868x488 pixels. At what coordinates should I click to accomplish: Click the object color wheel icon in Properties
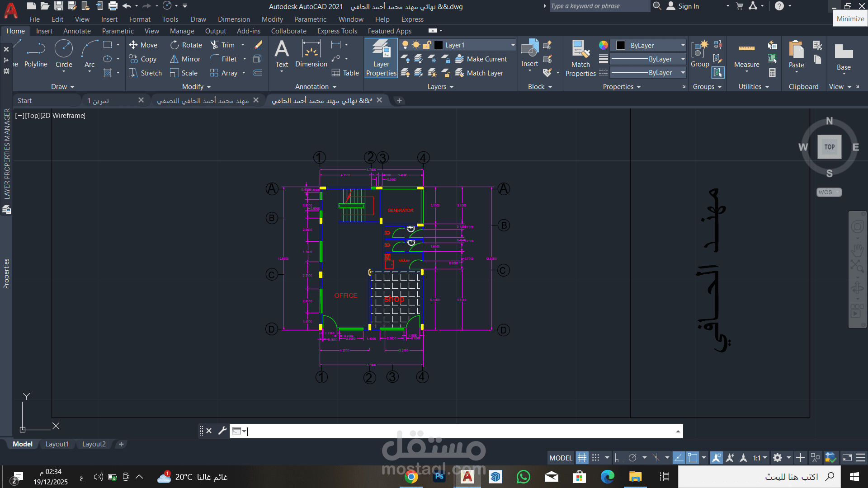[x=604, y=45]
